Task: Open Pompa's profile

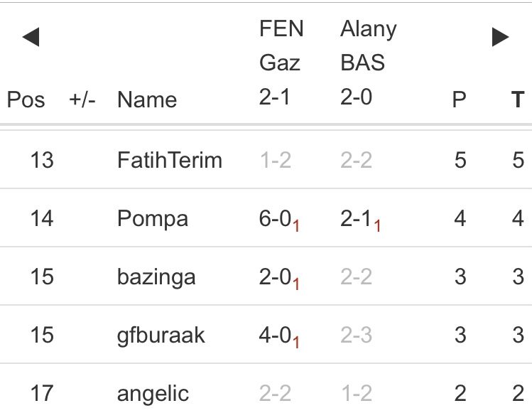Action: pos(153,218)
